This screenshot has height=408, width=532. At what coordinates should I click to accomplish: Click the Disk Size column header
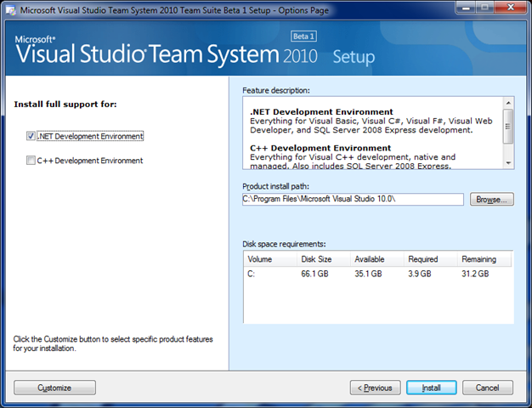coord(324,259)
